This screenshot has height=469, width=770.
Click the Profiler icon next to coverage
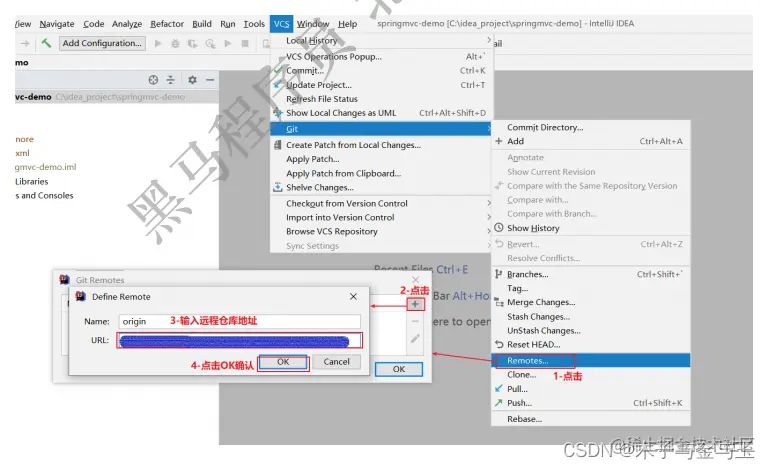(210, 44)
